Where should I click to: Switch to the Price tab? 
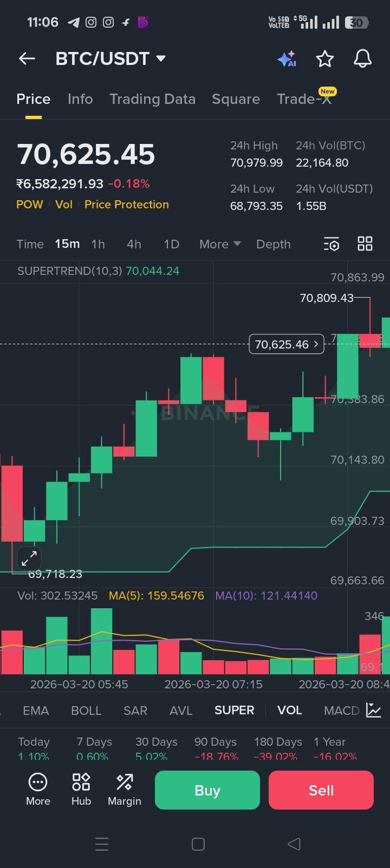[34, 99]
